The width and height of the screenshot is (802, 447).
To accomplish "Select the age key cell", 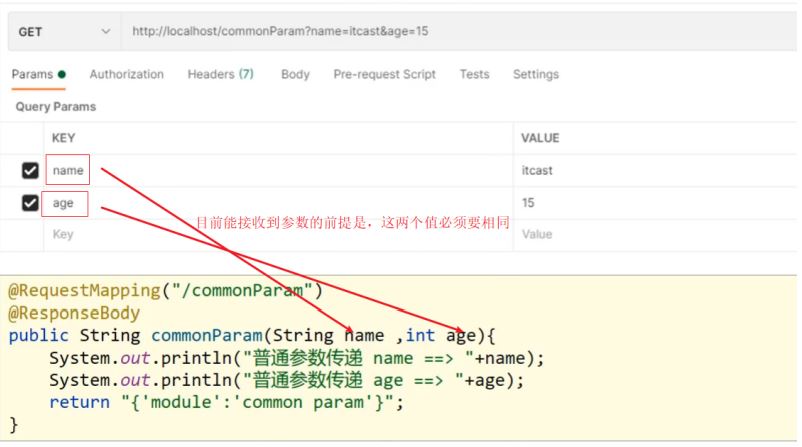I will (x=63, y=203).
